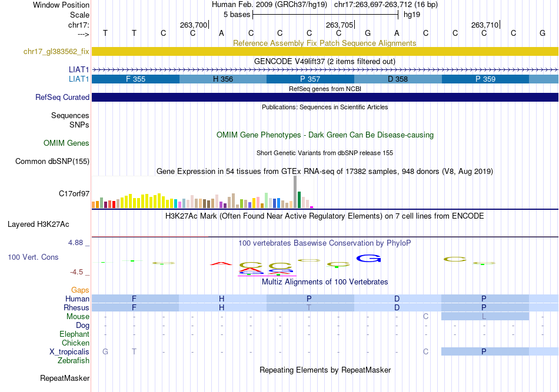
Task: Click the Elephant species label
Action: click(75, 334)
